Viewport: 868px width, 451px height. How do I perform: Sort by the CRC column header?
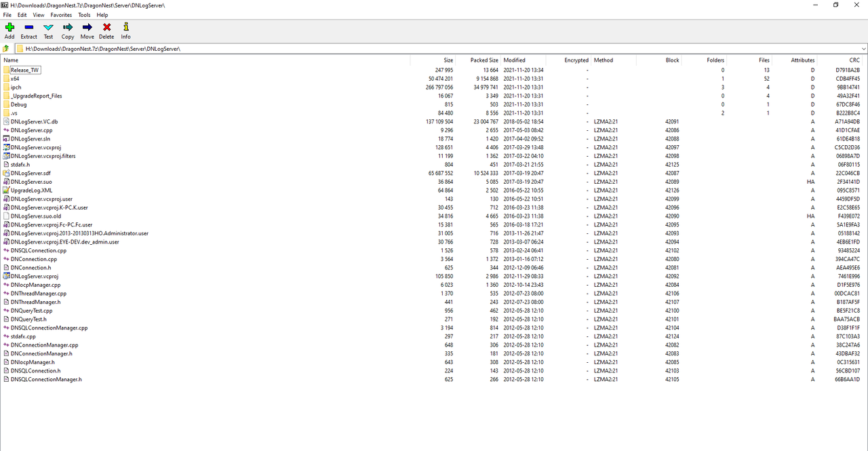tap(840, 60)
